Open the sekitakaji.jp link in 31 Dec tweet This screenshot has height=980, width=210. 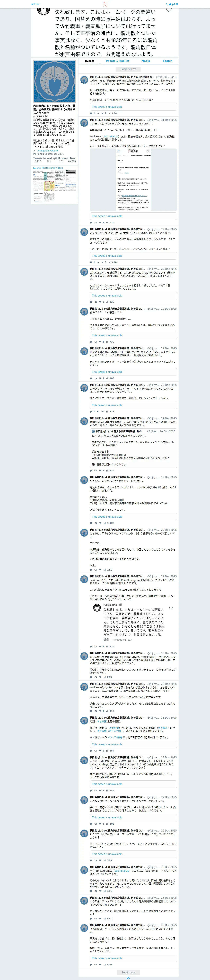point(111,136)
